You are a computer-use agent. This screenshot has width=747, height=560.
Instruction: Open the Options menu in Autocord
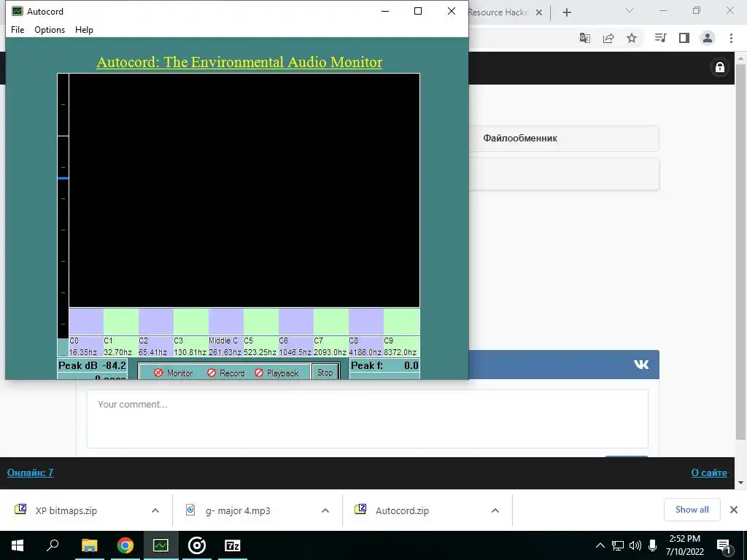(x=50, y=29)
